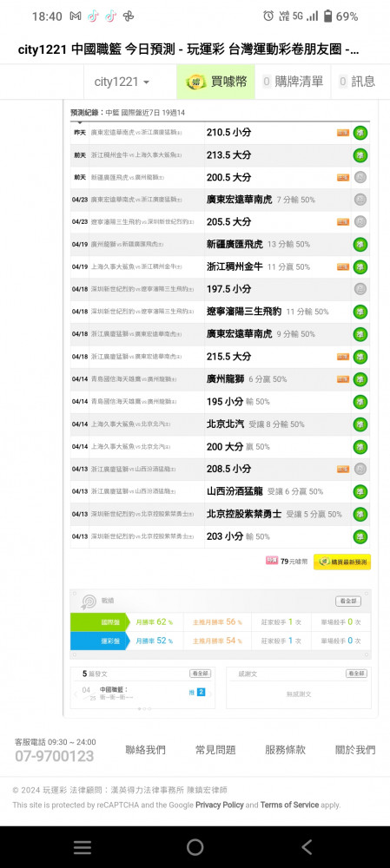Tap orange badge on 208.5 小分 row
390x868 pixels.
(343, 469)
